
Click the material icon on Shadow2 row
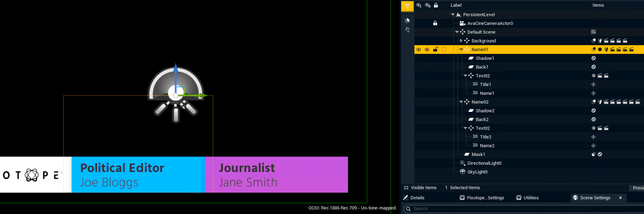click(x=593, y=110)
